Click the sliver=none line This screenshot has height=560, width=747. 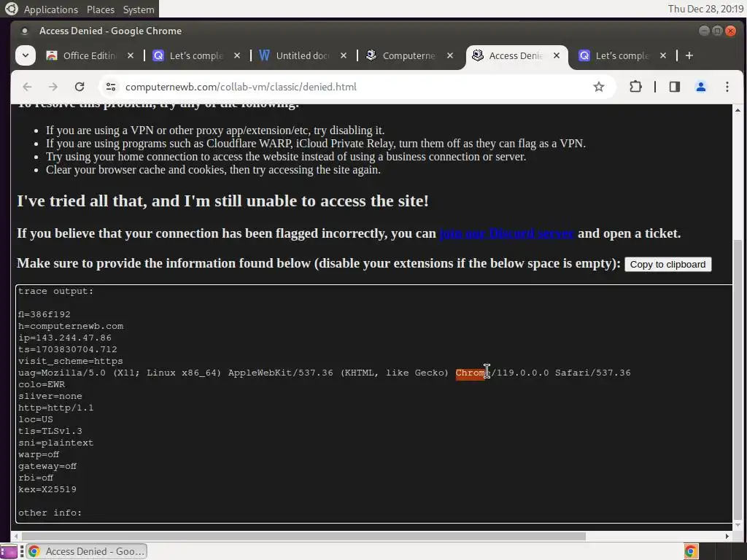click(x=50, y=396)
